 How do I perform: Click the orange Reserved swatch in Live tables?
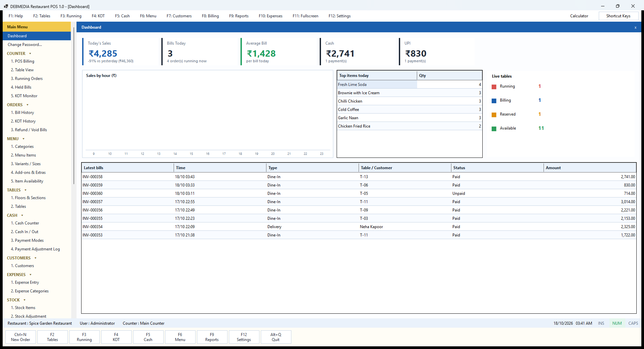coord(494,115)
